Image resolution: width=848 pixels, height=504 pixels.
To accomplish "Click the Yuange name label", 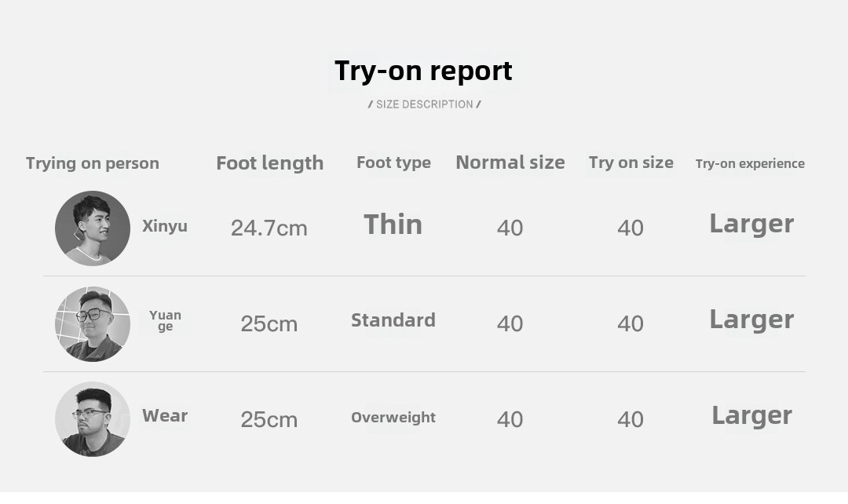I will coord(165,320).
